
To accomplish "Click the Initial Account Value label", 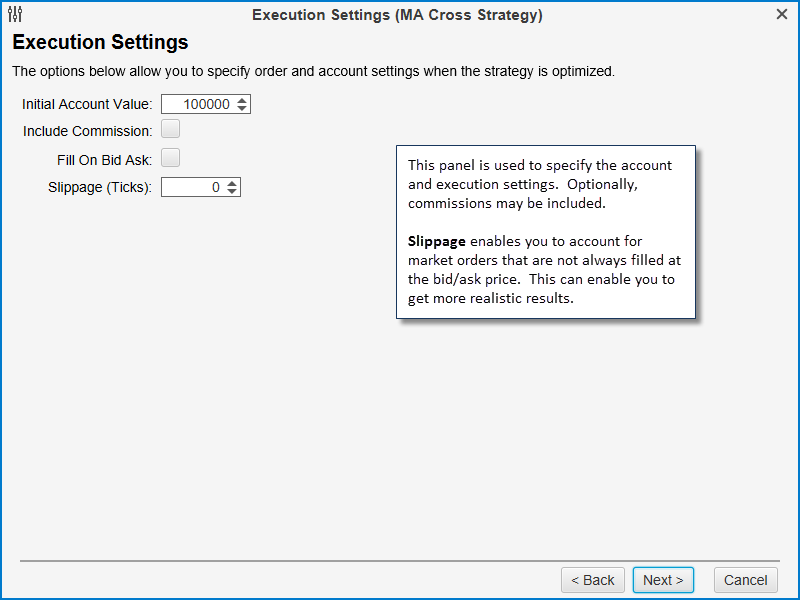I will point(87,104).
